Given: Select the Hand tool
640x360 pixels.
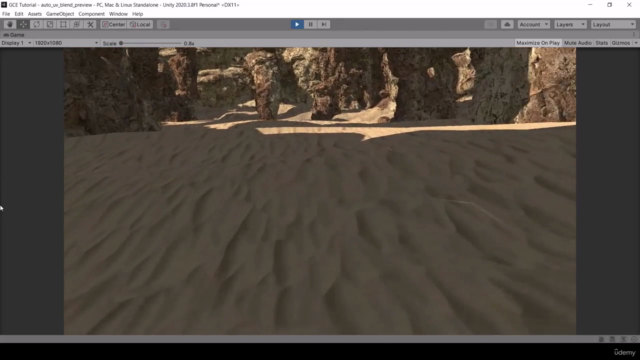Looking at the screenshot, I should (x=10, y=24).
